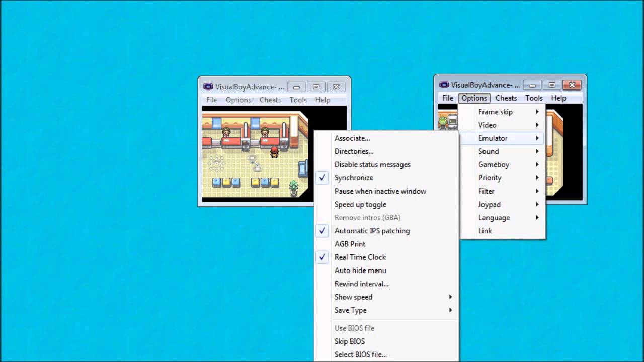
Task: Close the left VisualBoyAdvance window
Action: pos(336,87)
